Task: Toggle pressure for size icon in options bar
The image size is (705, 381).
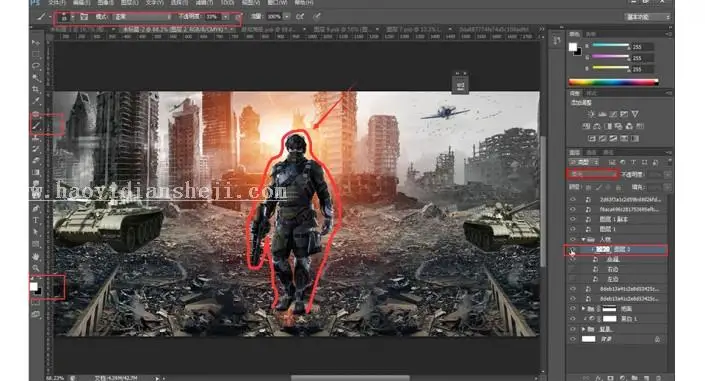Action: 317,17
